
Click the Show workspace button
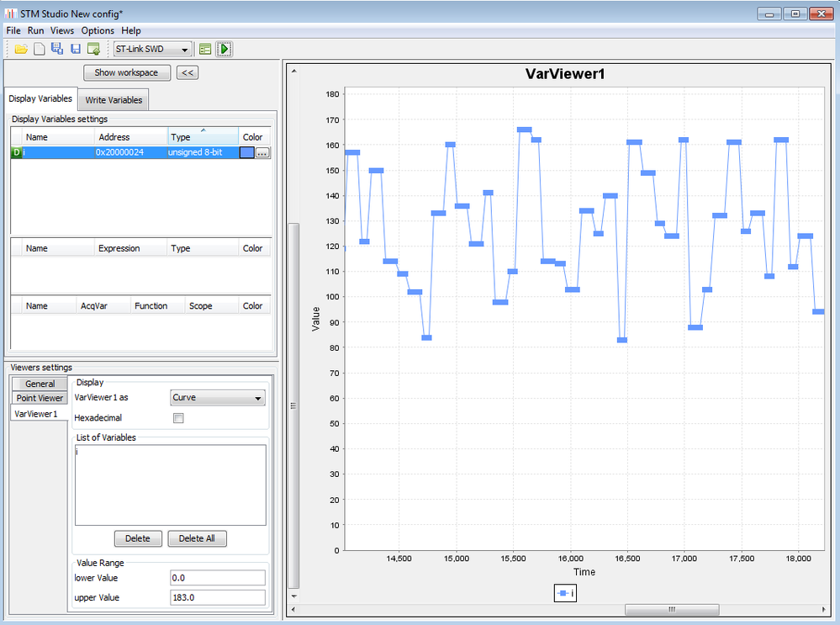(127, 73)
